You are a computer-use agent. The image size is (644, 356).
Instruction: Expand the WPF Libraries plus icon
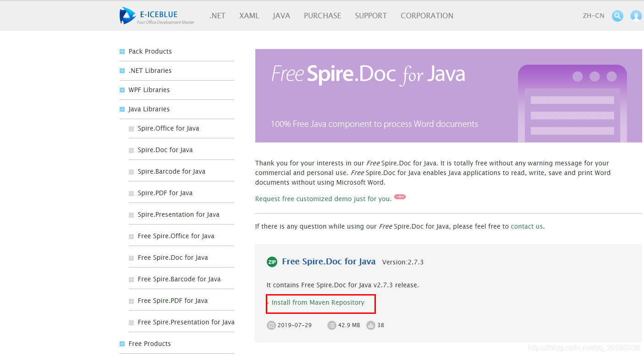pyautogui.click(x=122, y=90)
